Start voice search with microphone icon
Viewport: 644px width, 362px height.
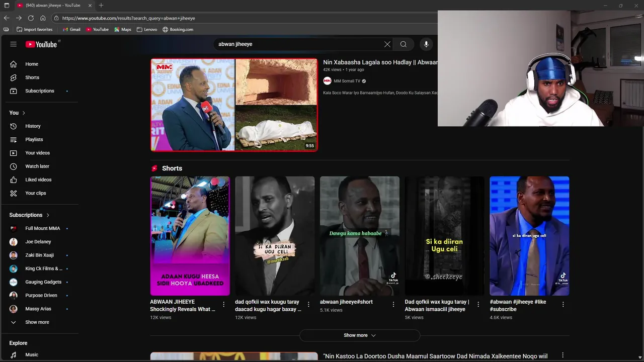tap(426, 44)
